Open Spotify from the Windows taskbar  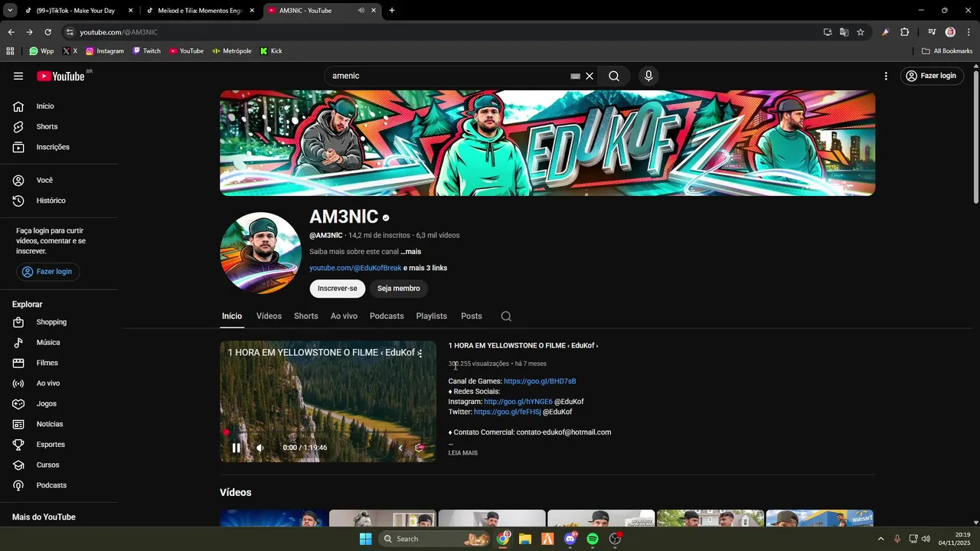[x=593, y=539]
